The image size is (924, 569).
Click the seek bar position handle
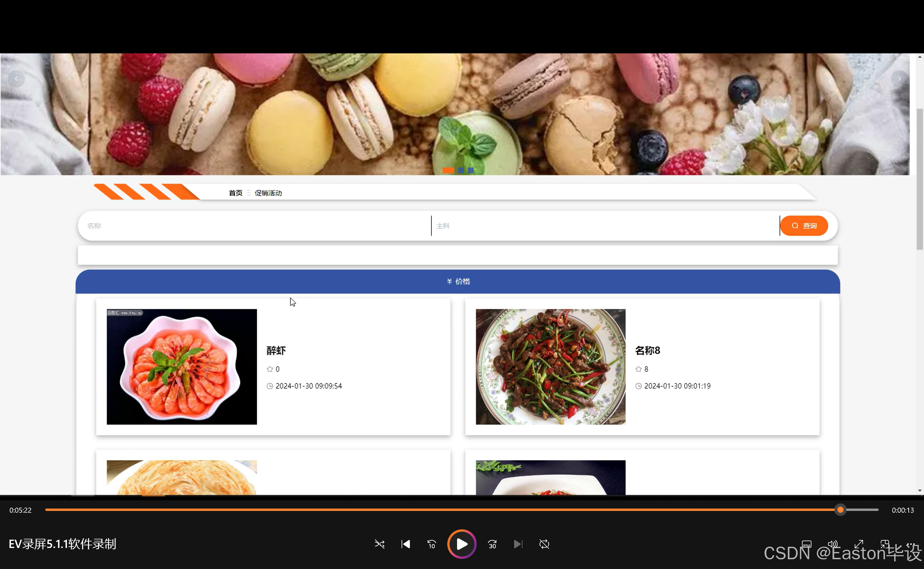point(840,510)
